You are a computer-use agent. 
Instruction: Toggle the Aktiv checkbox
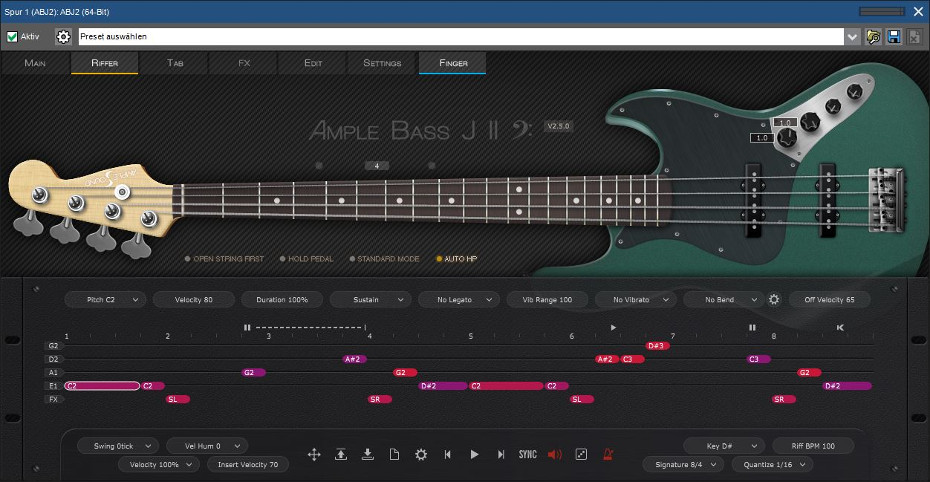[12, 37]
